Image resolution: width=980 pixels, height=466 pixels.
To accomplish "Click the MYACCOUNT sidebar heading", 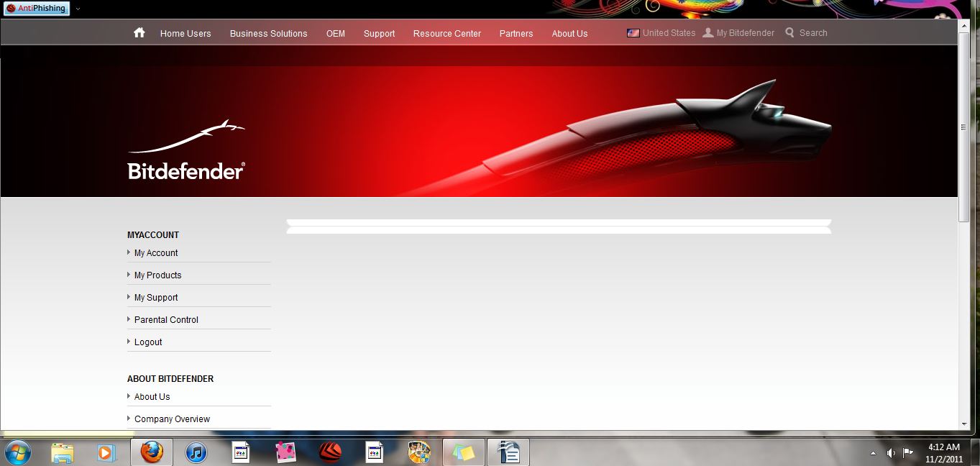I will (153, 235).
